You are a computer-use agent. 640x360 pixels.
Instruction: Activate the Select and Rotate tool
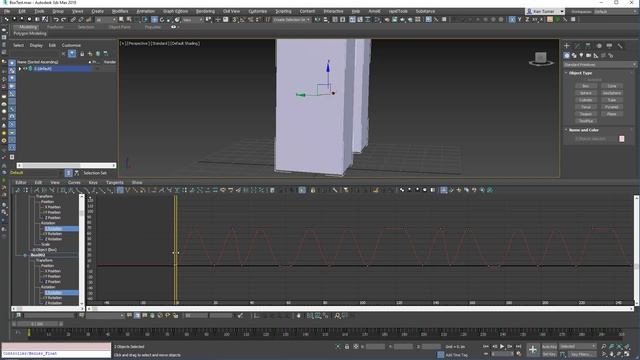(x=162, y=19)
